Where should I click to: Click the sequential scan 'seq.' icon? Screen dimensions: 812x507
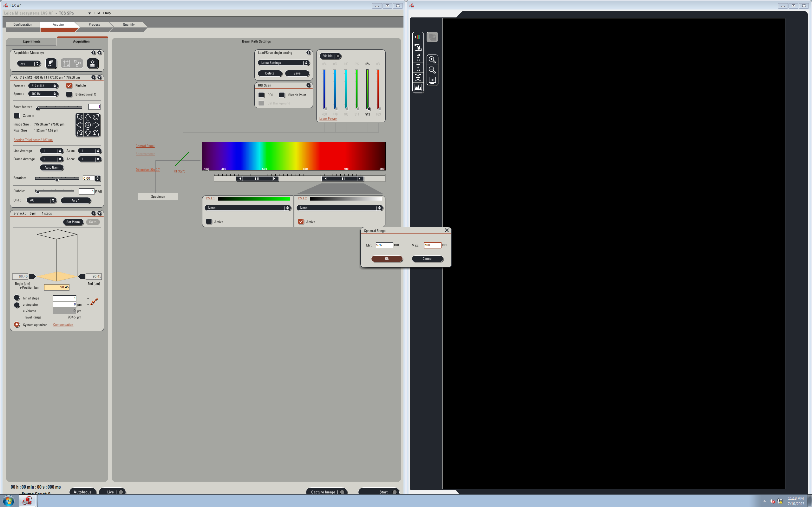(51, 63)
